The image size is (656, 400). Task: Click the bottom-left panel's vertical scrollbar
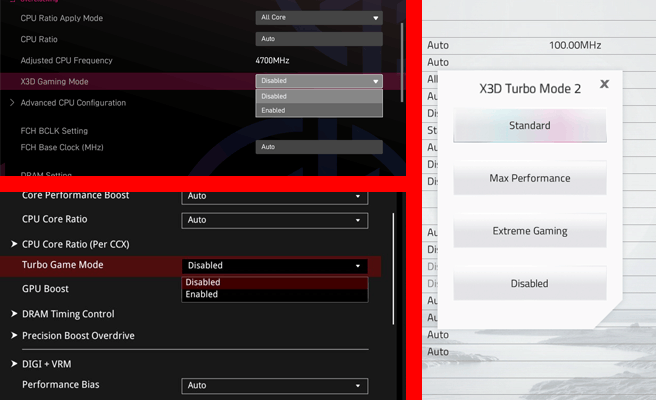pyautogui.click(x=393, y=269)
